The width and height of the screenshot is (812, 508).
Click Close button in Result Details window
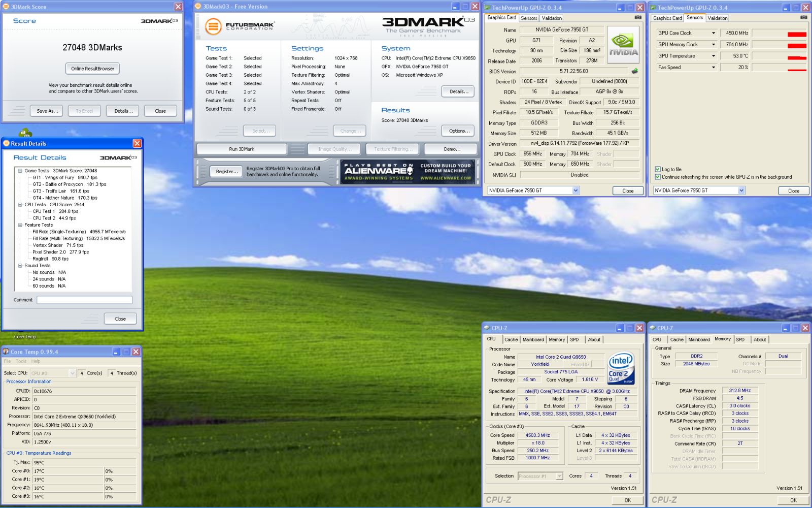tap(120, 319)
